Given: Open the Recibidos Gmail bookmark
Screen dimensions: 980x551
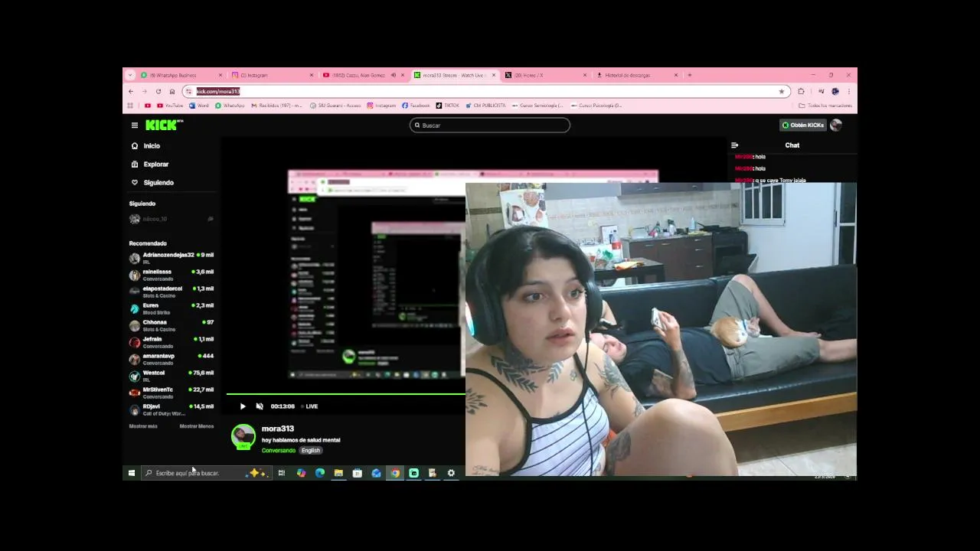Looking at the screenshot, I should coord(277,106).
